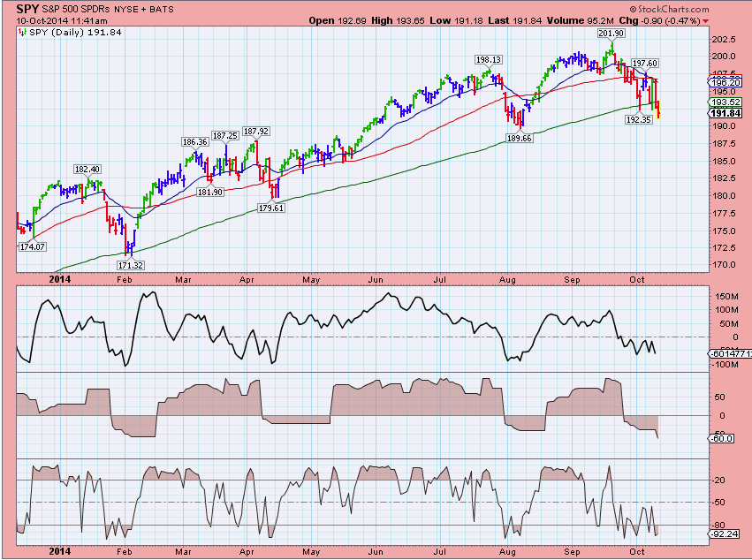Open the StockCharts.com attribution link

click(669, 9)
